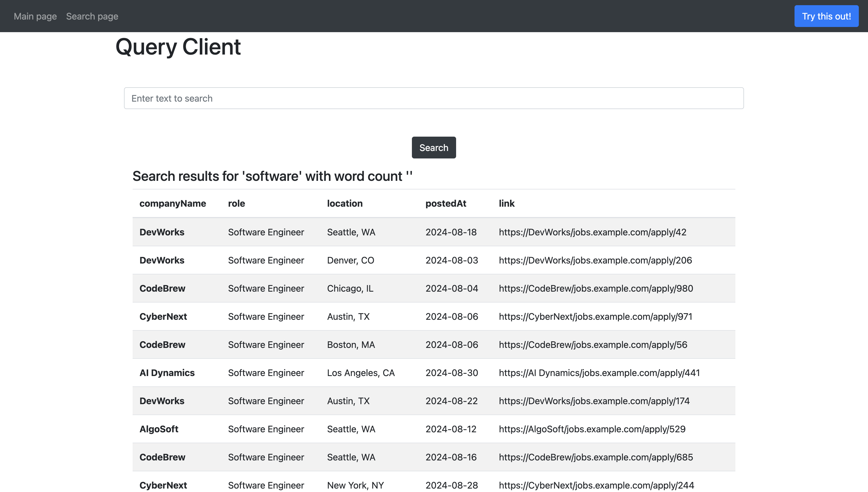Open the CodeBrew apply/685 link
This screenshot has height=492, width=868.
(x=596, y=457)
